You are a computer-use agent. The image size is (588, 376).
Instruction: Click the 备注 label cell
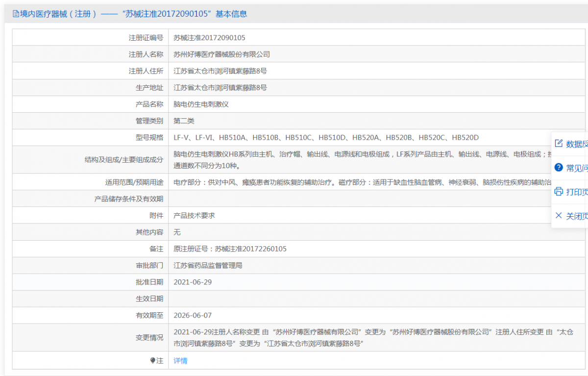[x=91, y=249]
